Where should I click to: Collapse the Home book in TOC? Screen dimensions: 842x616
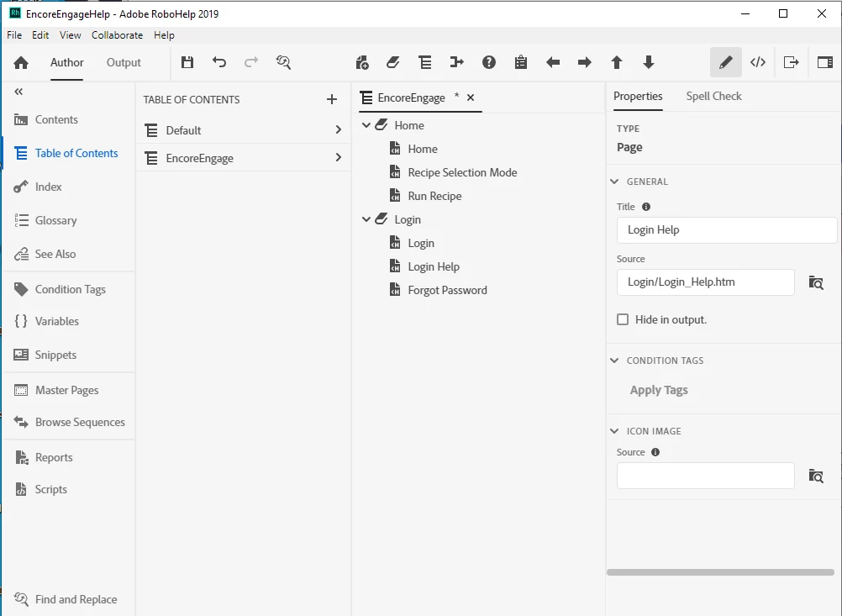pos(366,125)
